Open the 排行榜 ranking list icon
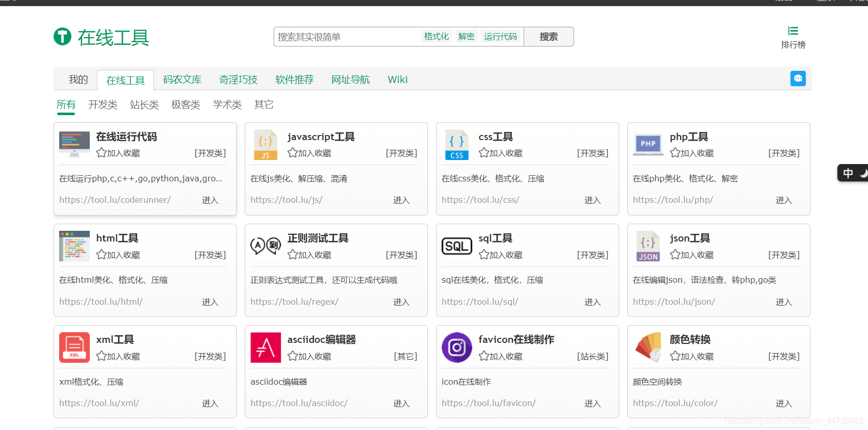Image resolution: width=868 pixels, height=430 pixels. pos(793,31)
